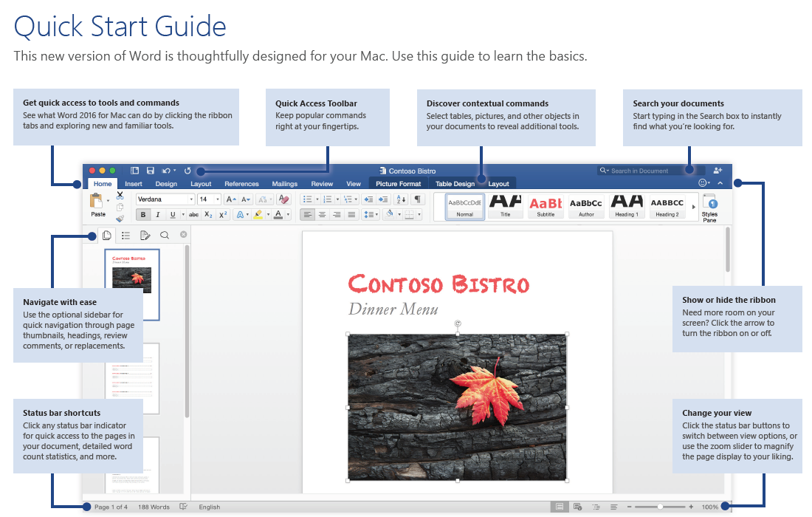Open the line spacing dropdown
The height and width of the screenshot is (517, 812).
pyautogui.click(x=371, y=214)
